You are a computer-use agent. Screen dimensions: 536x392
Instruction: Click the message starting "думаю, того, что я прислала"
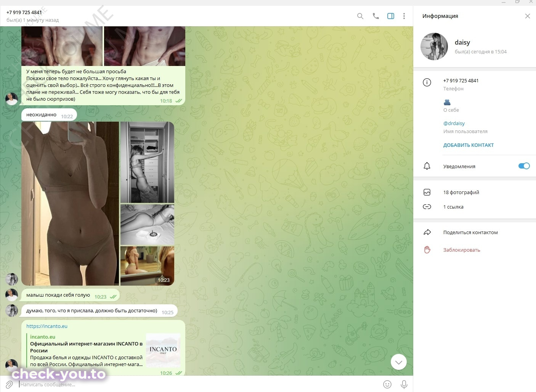point(99,311)
